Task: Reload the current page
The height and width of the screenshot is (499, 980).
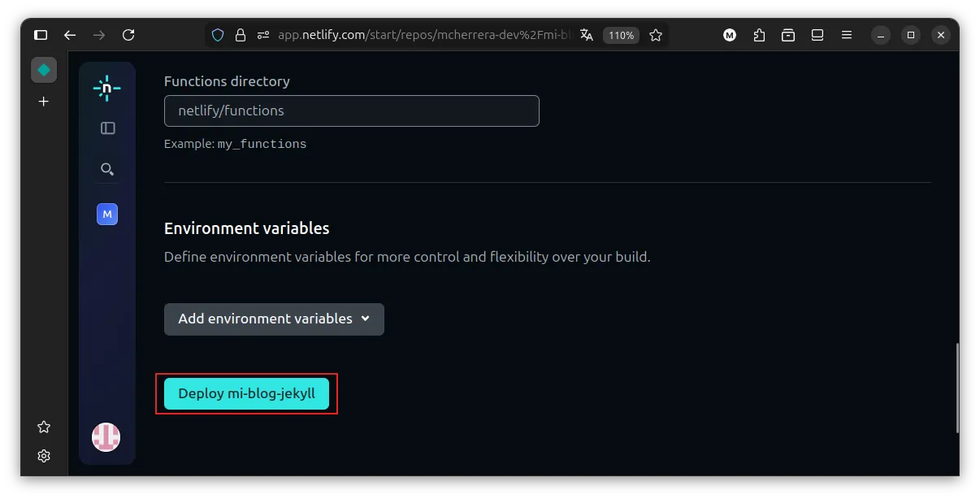Action: 128,35
